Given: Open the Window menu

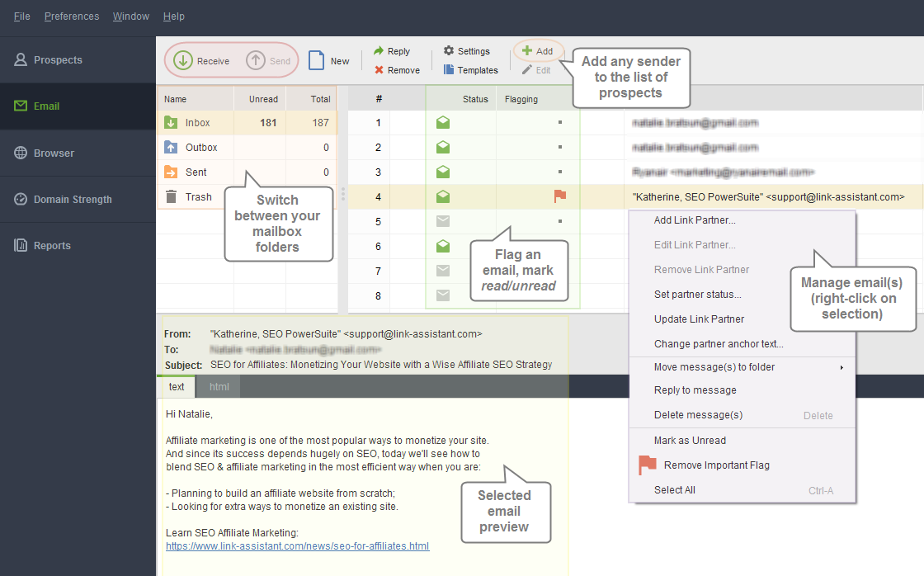Looking at the screenshot, I should pos(131,17).
